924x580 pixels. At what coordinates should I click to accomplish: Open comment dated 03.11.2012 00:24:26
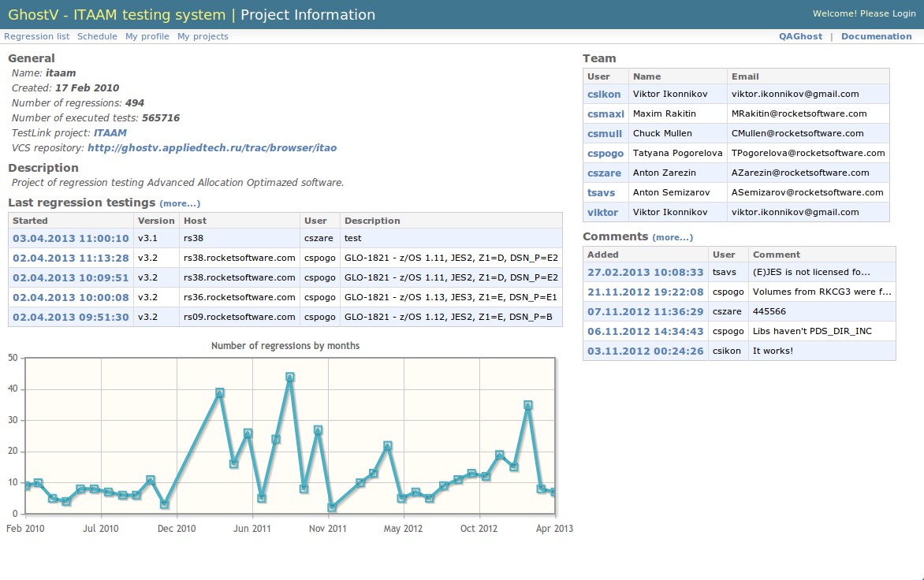645,351
